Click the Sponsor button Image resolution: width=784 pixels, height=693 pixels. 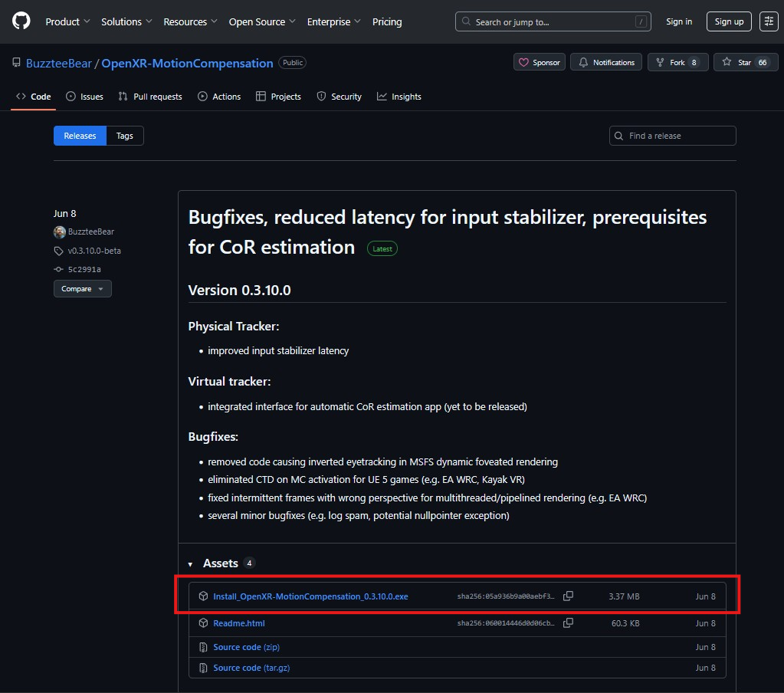click(x=540, y=63)
